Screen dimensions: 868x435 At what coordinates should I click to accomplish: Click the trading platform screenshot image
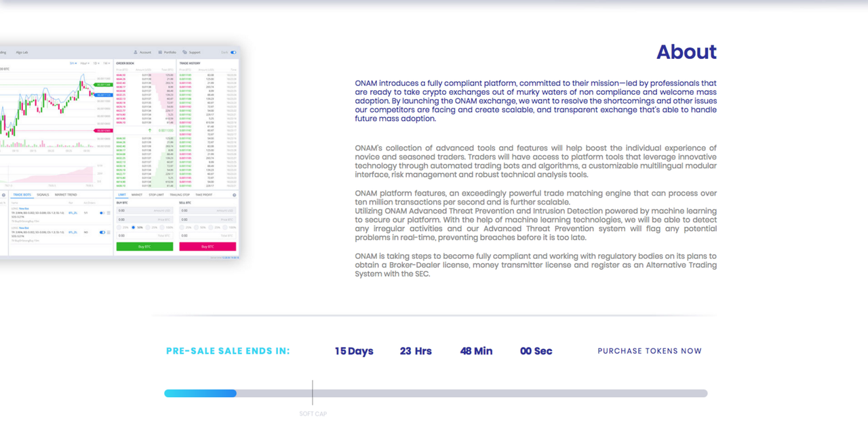tap(119, 152)
